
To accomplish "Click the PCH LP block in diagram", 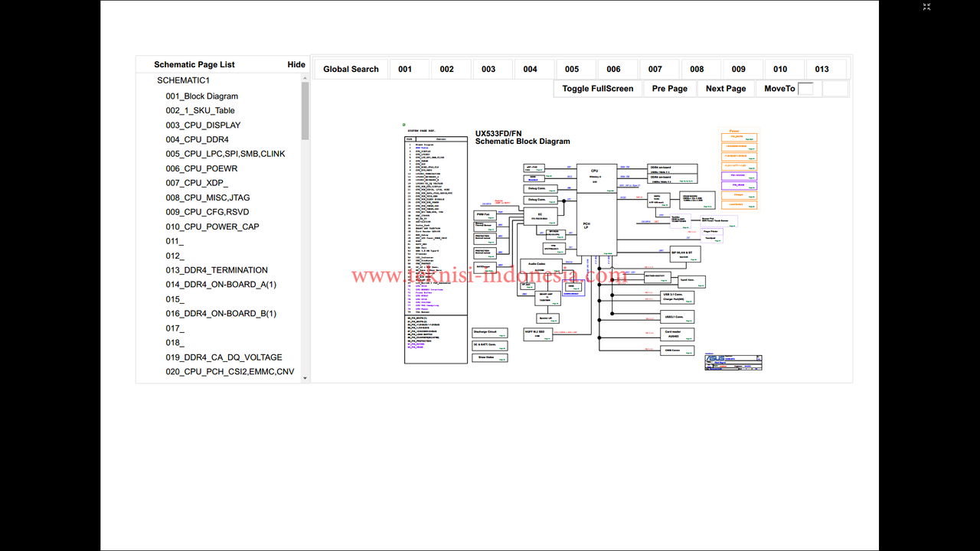I will coord(597,224).
